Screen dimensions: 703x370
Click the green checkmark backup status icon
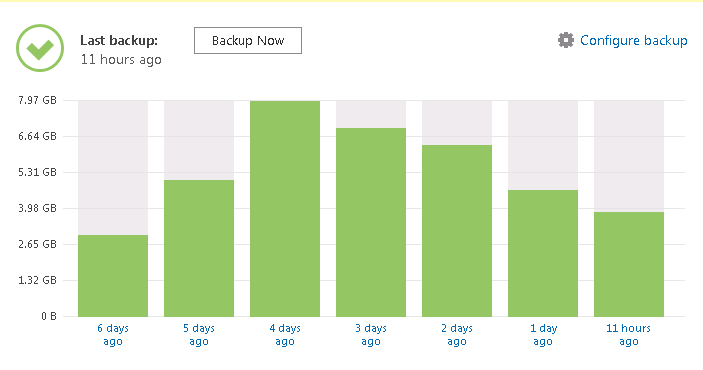40,48
